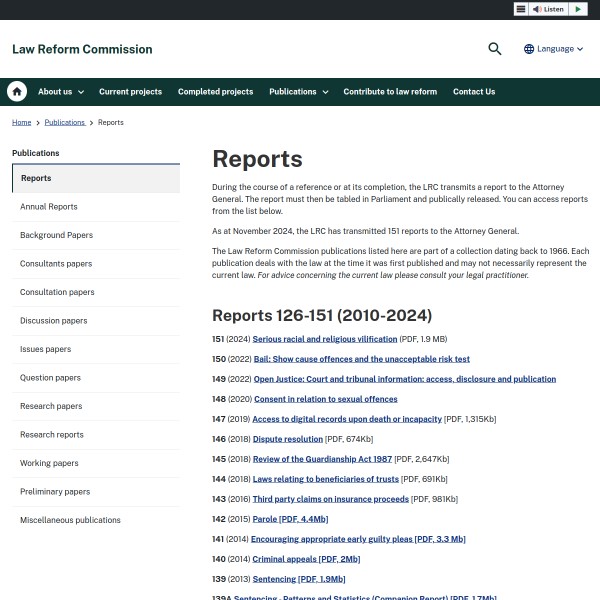Screen dimensions: 600x600
Task: Open the site search magnifier icon
Action: pyautogui.click(x=494, y=49)
